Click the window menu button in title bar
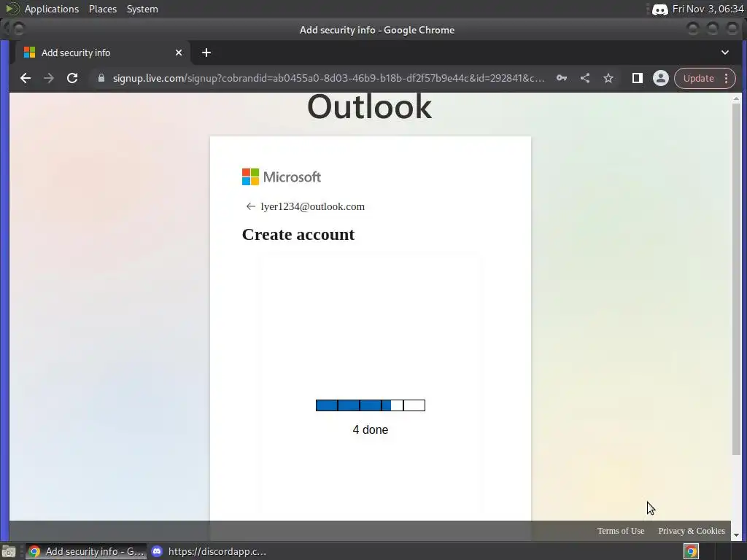The image size is (747, 560). click(x=18, y=29)
